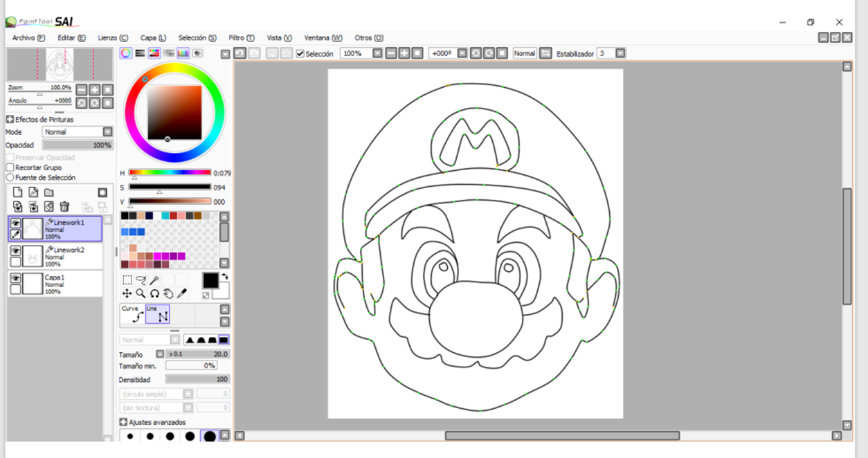Undo the last action in toolbar

pos(239,53)
